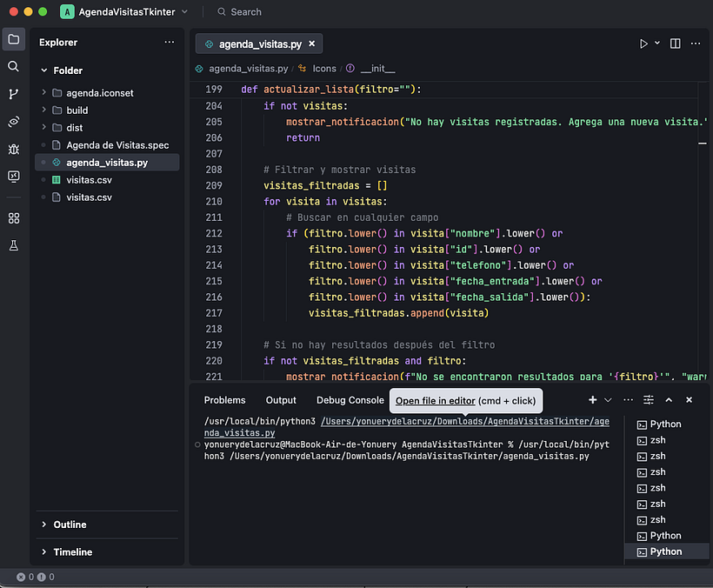713x588 pixels.
Task: Click the sticky line 'def actualizar_lista'
Action: (x=331, y=89)
